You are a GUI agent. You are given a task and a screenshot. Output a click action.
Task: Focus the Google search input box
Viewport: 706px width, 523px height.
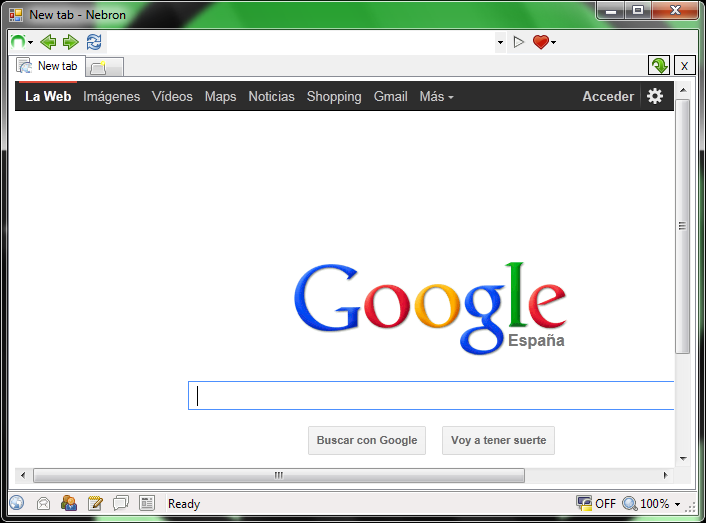pyautogui.click(x=431, y=396)
